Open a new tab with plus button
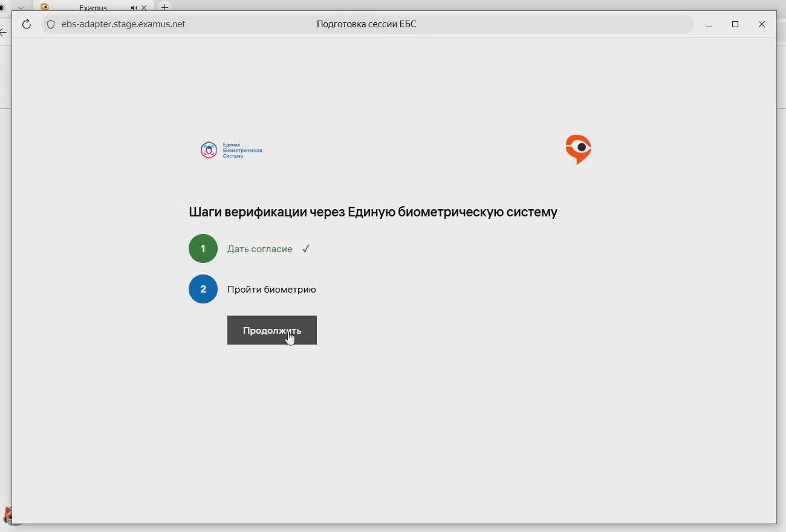 (x=164, y=7)
